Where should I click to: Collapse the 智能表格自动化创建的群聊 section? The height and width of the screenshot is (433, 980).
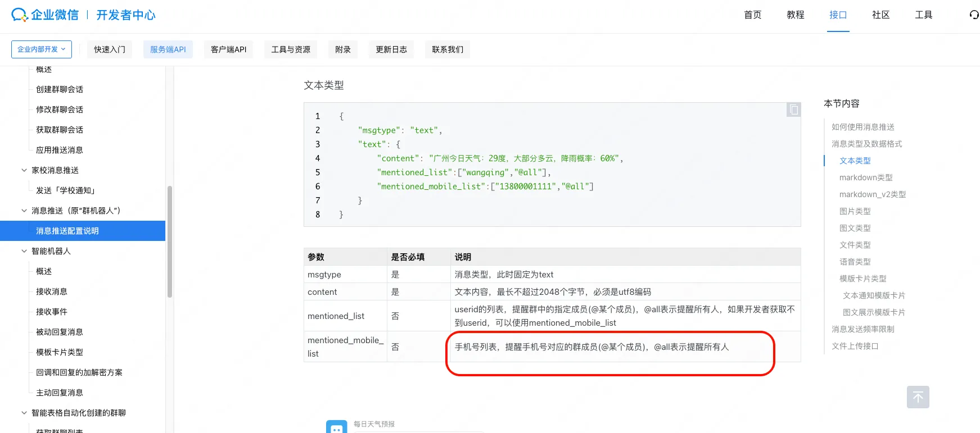[24, 413]
